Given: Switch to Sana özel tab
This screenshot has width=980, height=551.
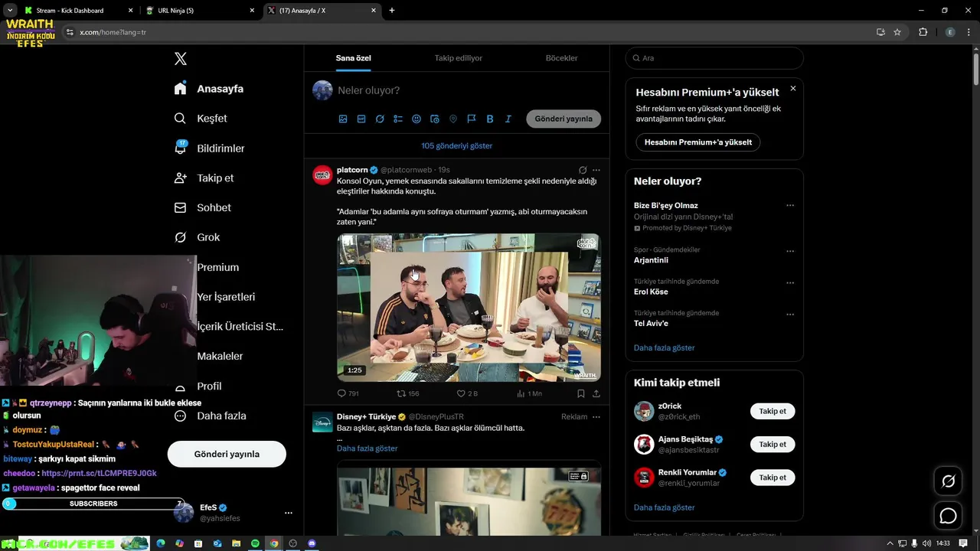Looking at the screenshot, I should click(x=353, y=58).
